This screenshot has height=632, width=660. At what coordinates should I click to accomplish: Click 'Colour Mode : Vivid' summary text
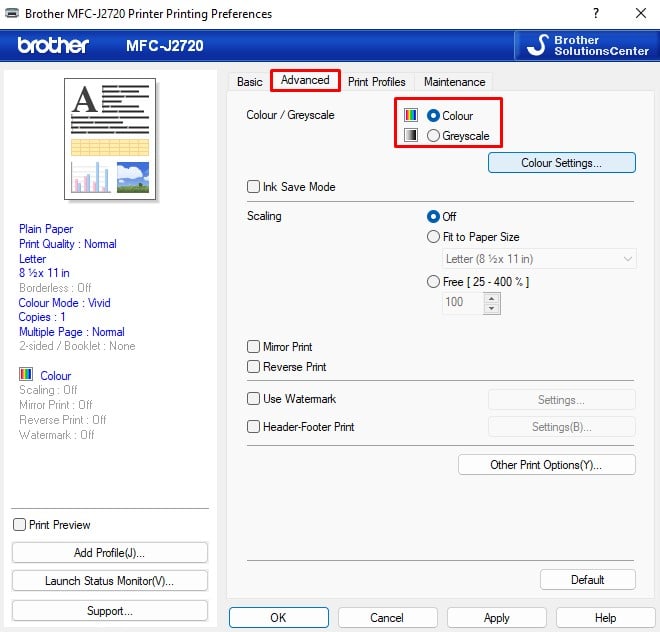pyautogui.click(x=65, y=303)
